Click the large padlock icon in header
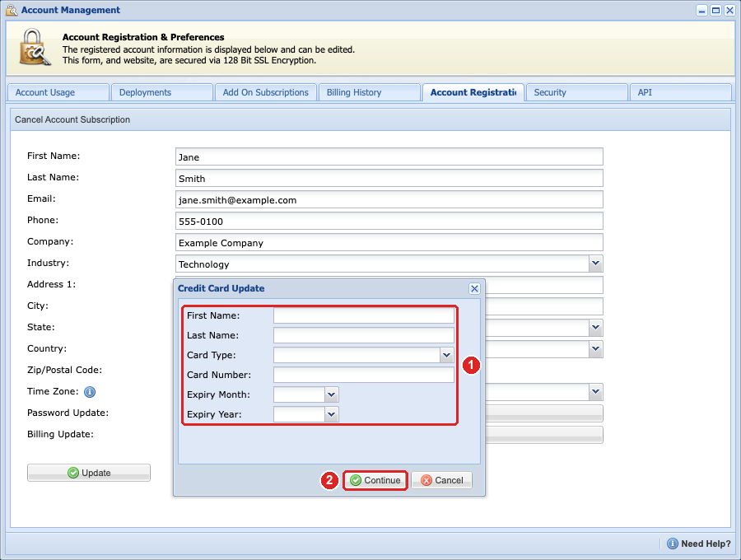The height and width of the screenshot is (560, 741). point(35,47)
